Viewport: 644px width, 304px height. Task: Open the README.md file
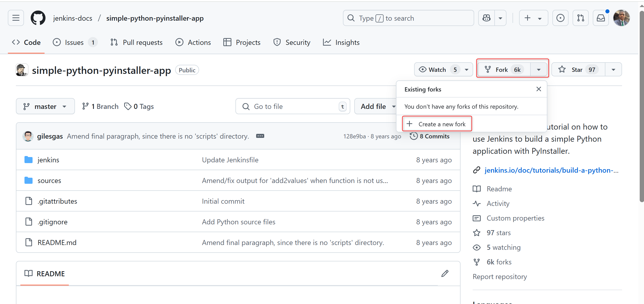click(57, 242)
